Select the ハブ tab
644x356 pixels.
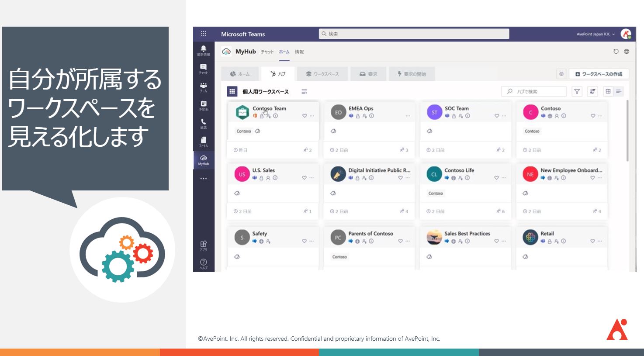tap(278, 74)
